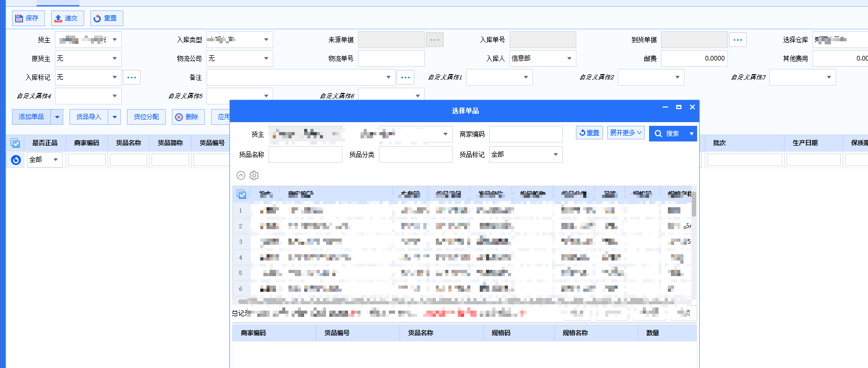Screen dimensions: 868x368
Task: Open the arrow beside 搜索 button
Action: pyautogui.click(x=691, y=134)
